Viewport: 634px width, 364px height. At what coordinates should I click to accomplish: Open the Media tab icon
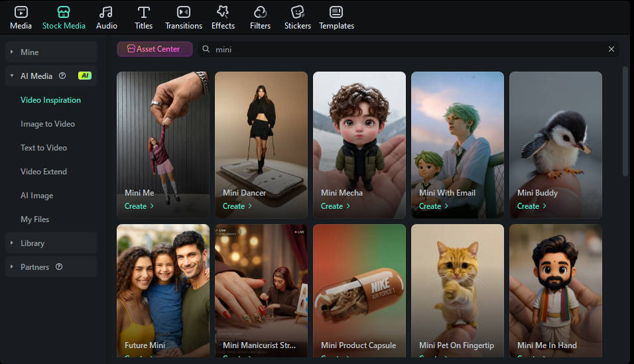click(x=21, y=12)
